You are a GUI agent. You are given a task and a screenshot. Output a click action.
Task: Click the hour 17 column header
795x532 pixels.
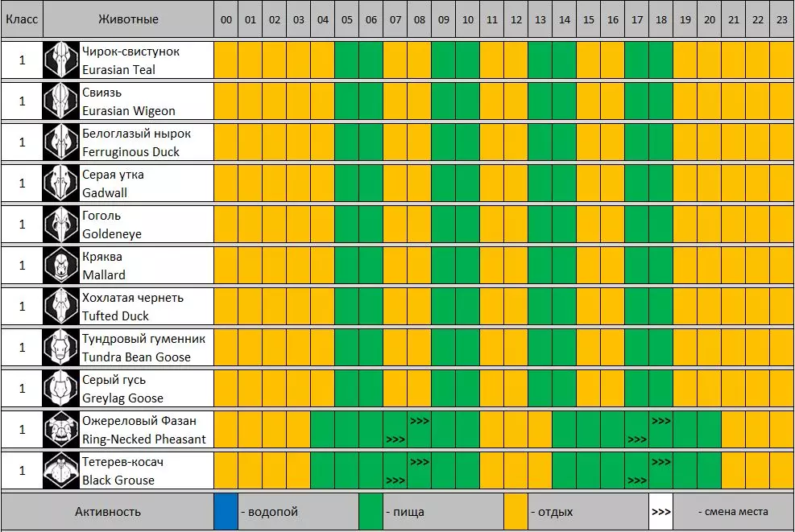(x=637, y=20)
